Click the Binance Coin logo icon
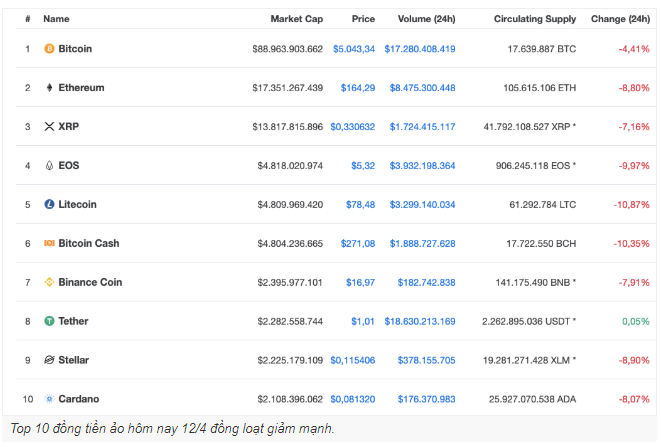 (49, 282)
